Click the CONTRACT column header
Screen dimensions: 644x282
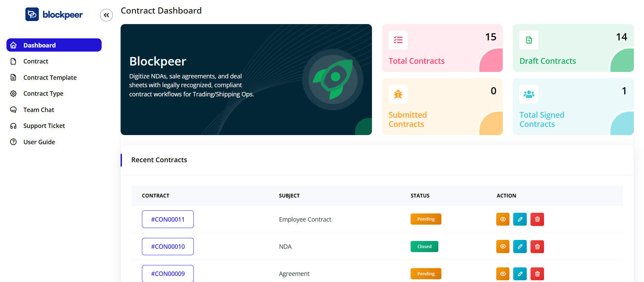(155, 195)
